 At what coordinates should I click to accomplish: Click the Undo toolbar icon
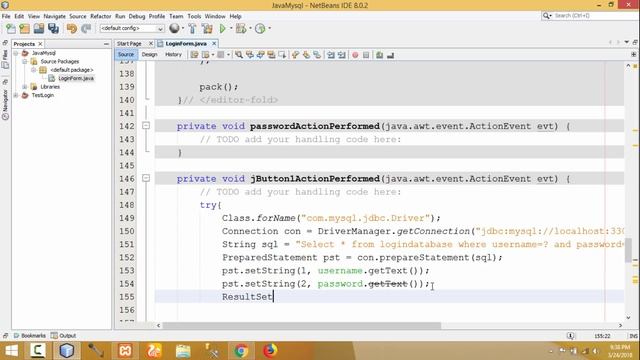point(72,29)
